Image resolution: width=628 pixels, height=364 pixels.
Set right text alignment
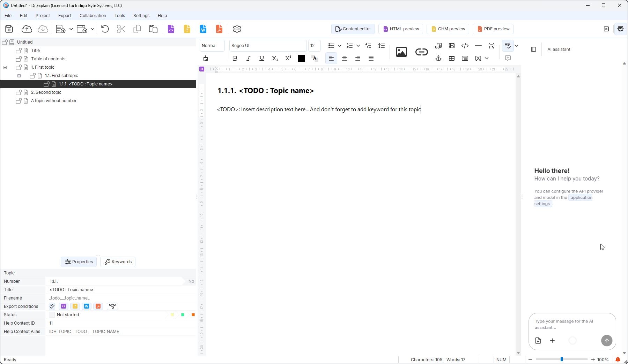pos(358,58)
